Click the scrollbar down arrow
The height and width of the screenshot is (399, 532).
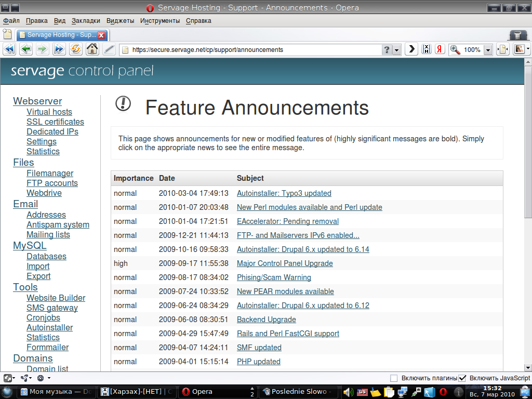[x=528, y=367]
